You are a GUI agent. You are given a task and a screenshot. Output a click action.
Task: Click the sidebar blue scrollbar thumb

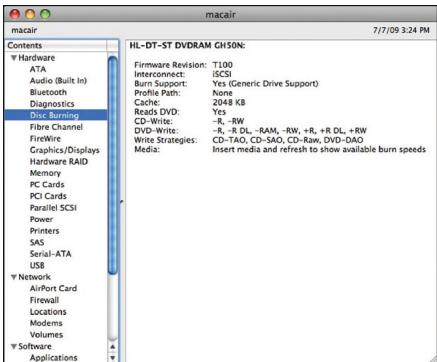pos(113,165)
